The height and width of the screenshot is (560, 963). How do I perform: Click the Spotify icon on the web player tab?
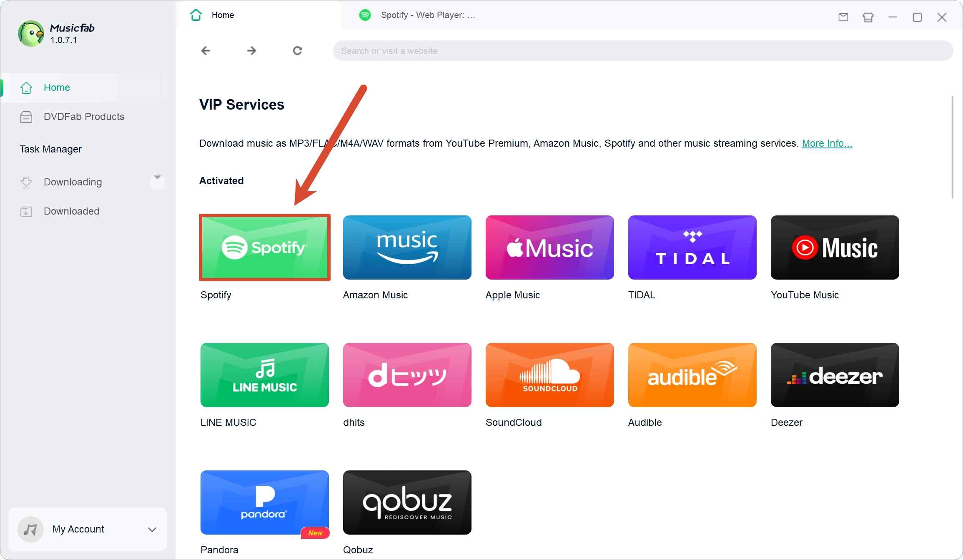pos(365,15)
